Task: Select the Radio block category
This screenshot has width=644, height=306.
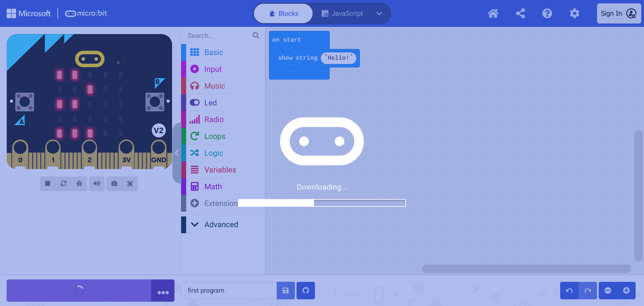Action: coord(214,119)
